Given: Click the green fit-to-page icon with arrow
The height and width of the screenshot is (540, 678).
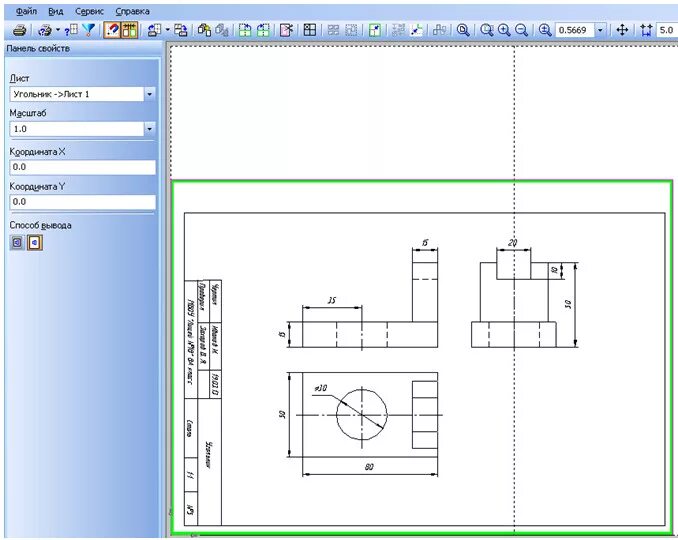Looking at the screenshot, I should point(375,30).
